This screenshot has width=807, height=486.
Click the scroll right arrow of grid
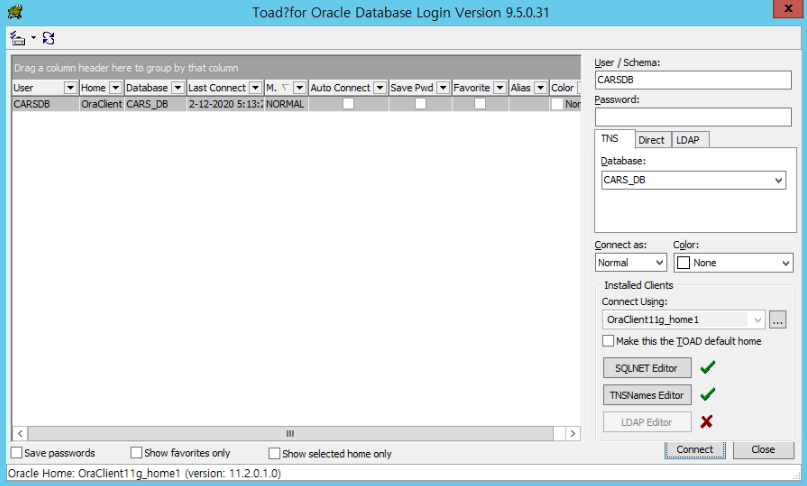(x=573, y=433)
